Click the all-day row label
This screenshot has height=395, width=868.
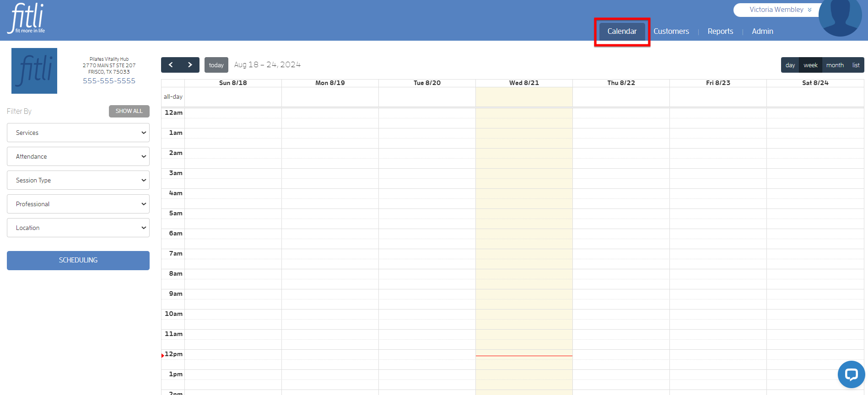pyautogui.click(x=173, y=96)
